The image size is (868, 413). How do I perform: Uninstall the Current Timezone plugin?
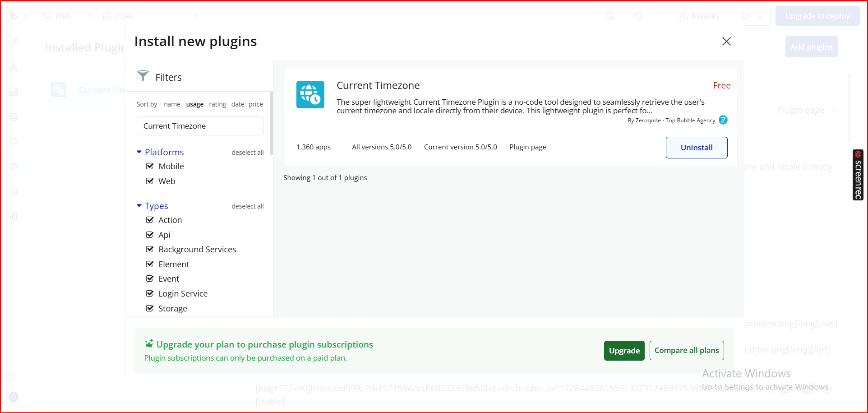point(696,148)
